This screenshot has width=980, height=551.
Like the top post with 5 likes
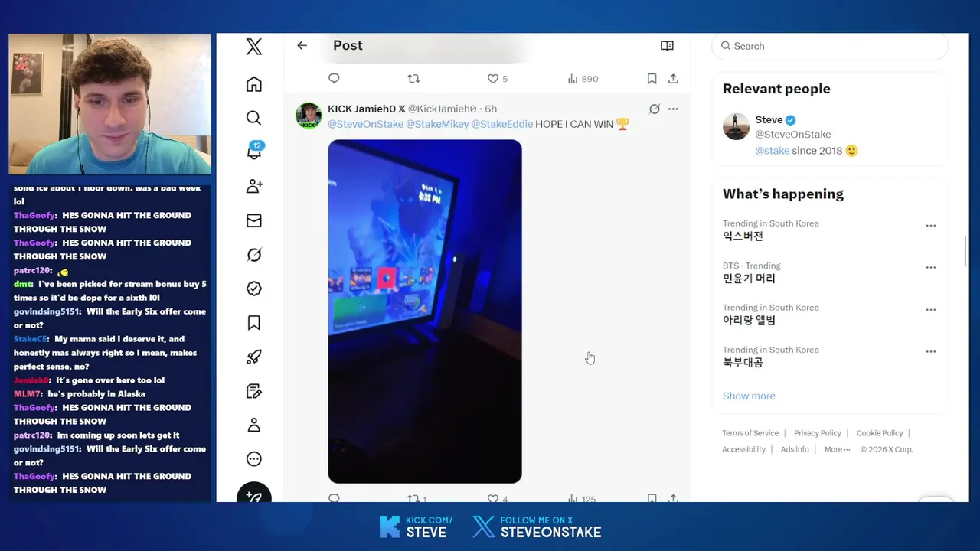[498, 79]
